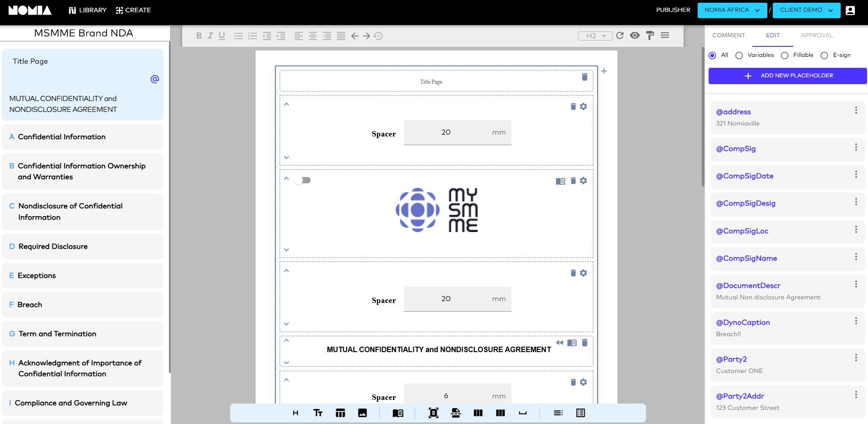Move the logo block up with chevron
The image size is (868, 424).
coord(286,178)
